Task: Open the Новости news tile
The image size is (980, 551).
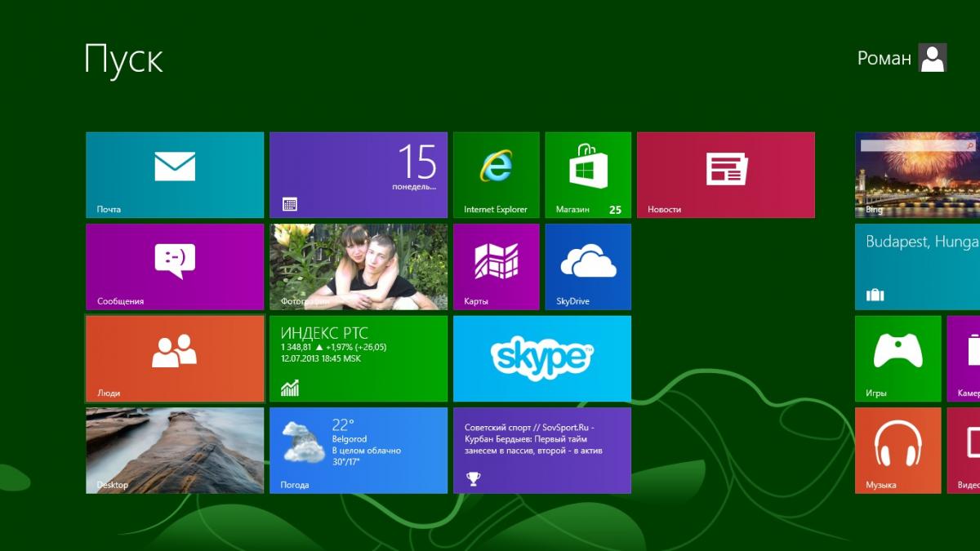Action: [726, 175]
